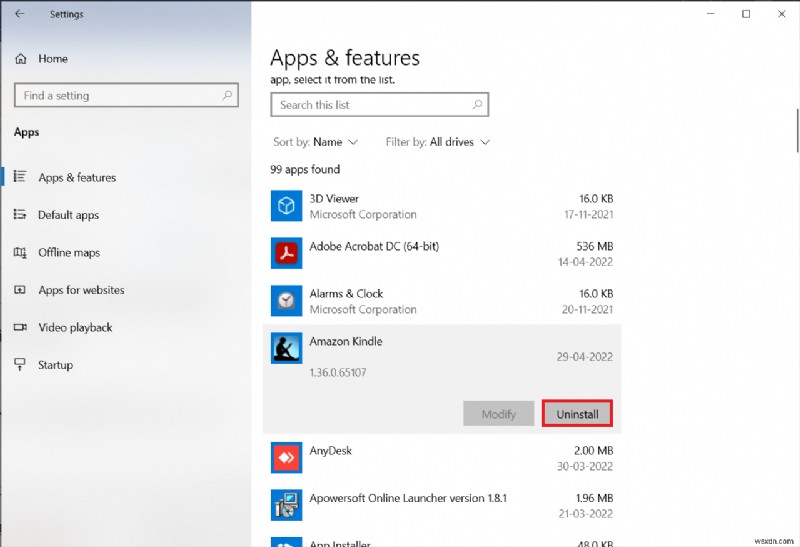Click the Apps & features list icon
This screenshot has width=800, height=547.
pyautogui.click(x=20, y=177)
